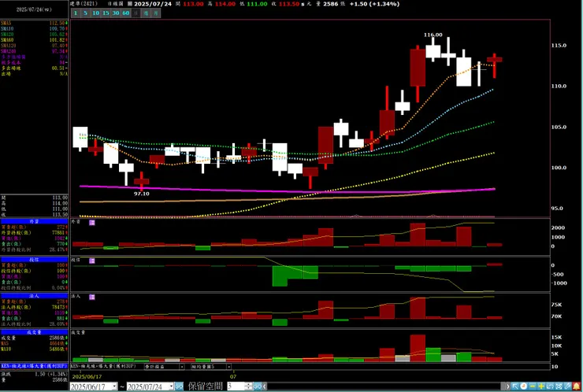Click the 97.10 low price label on chart
The image size is (583, 392).
142,194
